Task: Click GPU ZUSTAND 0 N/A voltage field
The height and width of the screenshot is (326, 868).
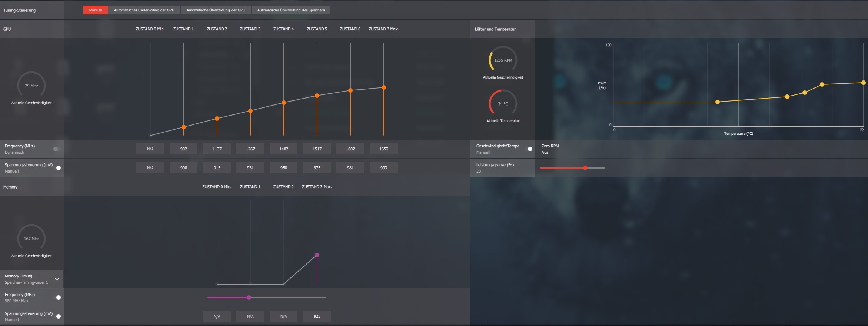Action: (150, 168)
